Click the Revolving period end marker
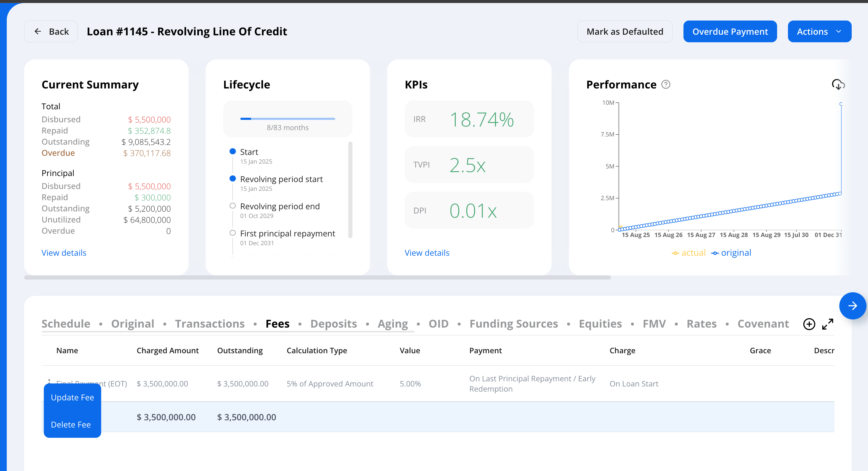Image resolution: width=868 pixels, height=471 pixels. pyautogui.click(x=233, y=206)
